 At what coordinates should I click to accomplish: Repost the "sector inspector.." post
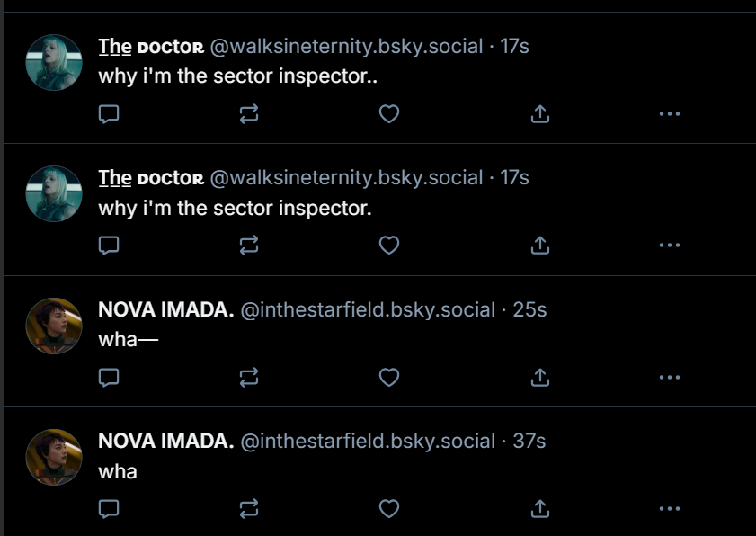point(249,114)
